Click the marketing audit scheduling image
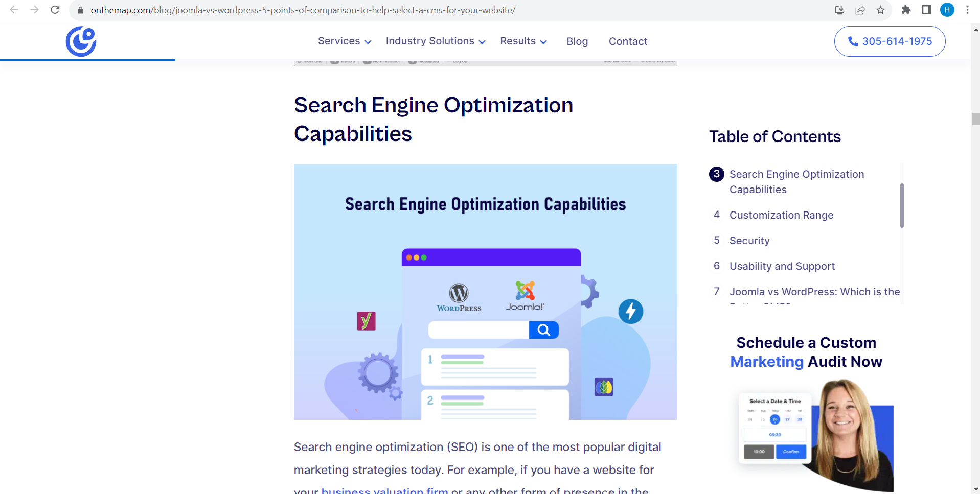Screen dimensions: 980x494 tap(816, 435)
